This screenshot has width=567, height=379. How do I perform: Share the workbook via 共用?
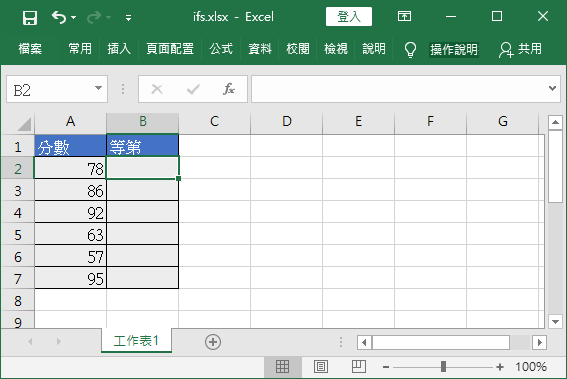[520, 49]
